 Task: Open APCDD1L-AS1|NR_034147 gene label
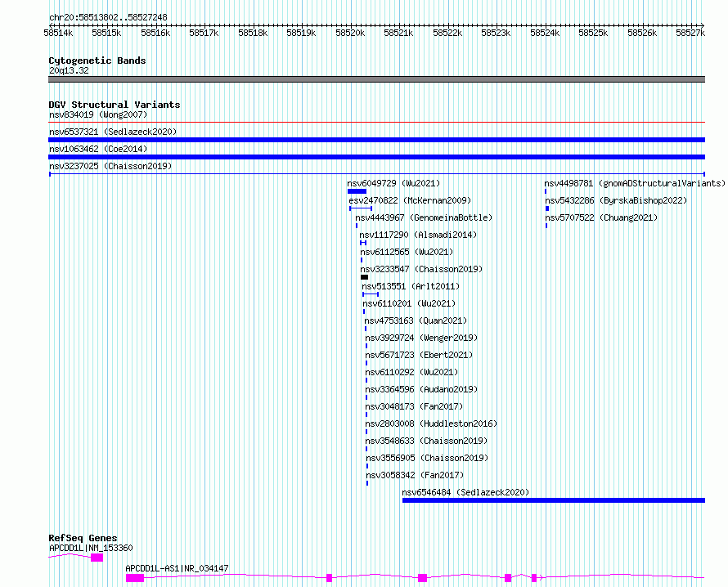pos(177,568)
